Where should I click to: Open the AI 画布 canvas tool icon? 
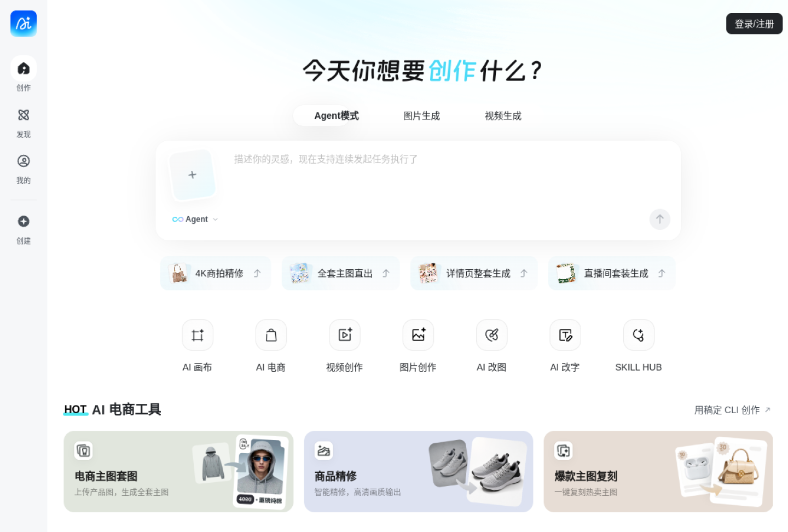tap(198, 335)
